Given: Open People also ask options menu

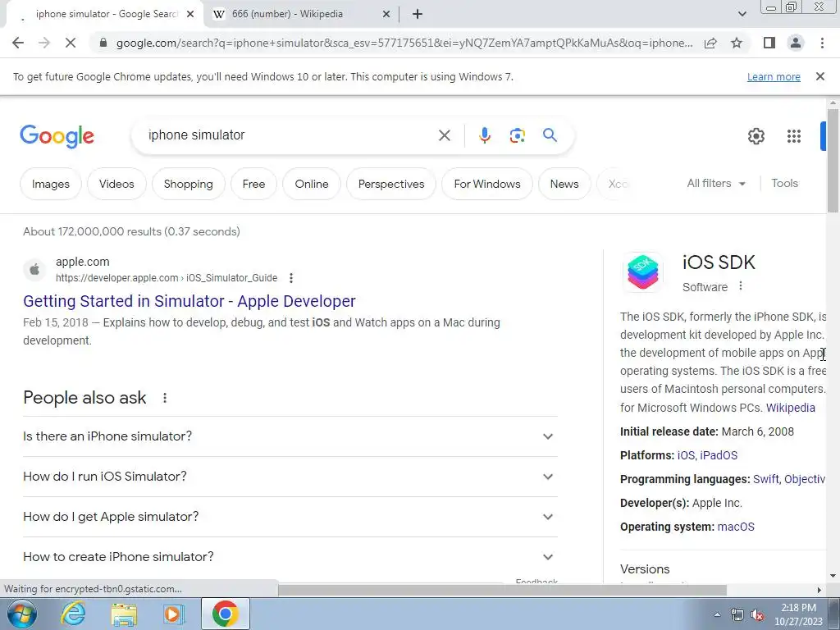Looking at the screenshot, I should (x=165, y=398).
